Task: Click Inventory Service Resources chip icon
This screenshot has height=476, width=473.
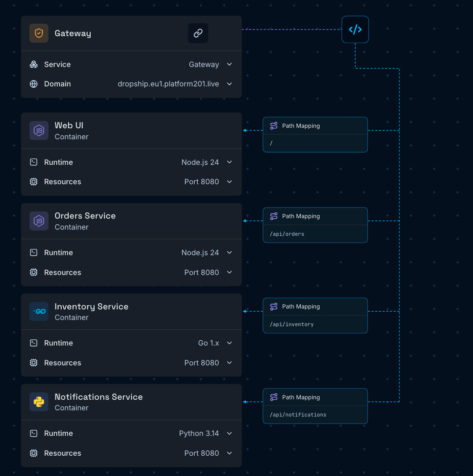Action: pyautogui.click(x=33, y=363)
